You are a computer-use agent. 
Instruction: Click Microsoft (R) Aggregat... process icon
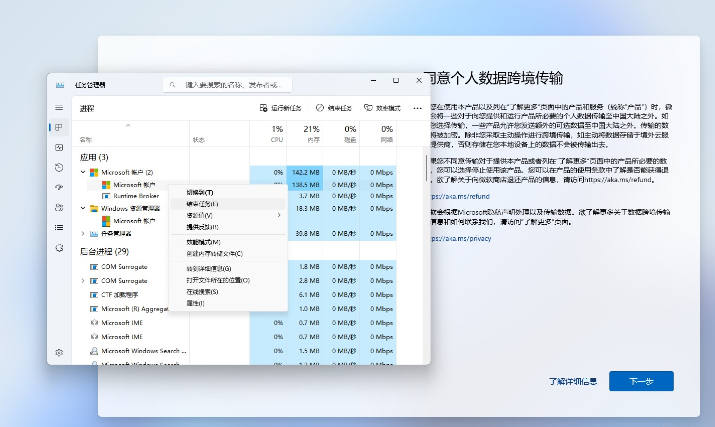(x=94, y=309)
